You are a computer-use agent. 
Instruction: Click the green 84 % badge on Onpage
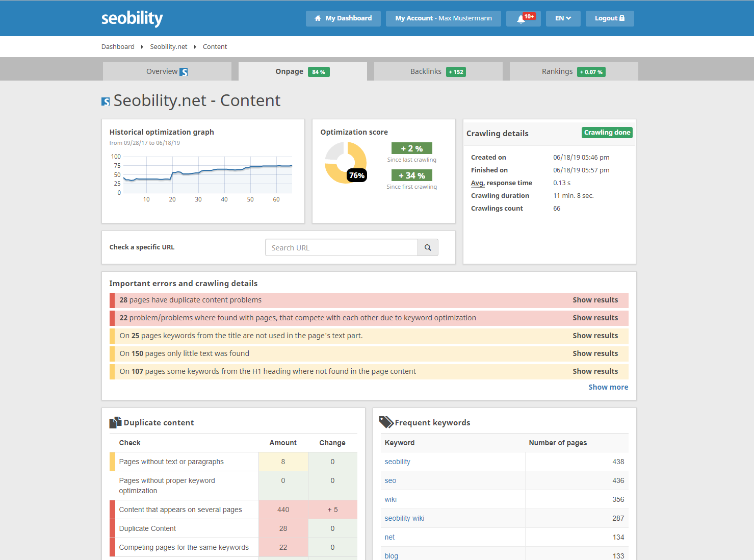pos(319,72)
